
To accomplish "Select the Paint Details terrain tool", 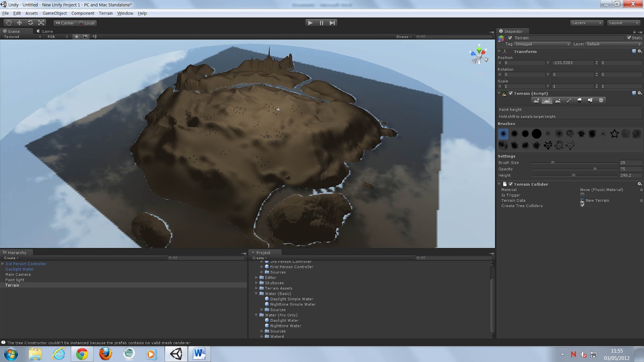I will [590, 100].
